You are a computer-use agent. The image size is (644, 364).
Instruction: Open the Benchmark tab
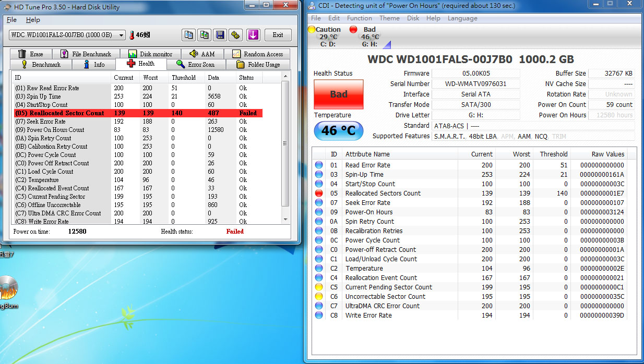tap(41, 64)
